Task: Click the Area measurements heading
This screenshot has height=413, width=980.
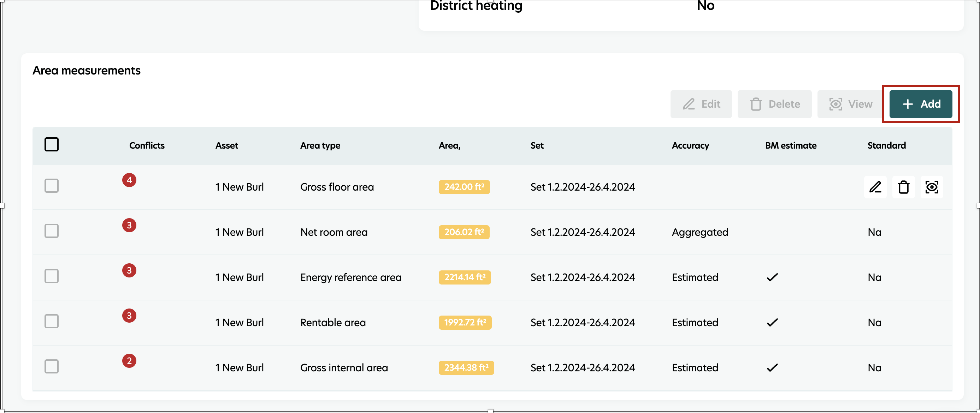Action: [86, 71]
